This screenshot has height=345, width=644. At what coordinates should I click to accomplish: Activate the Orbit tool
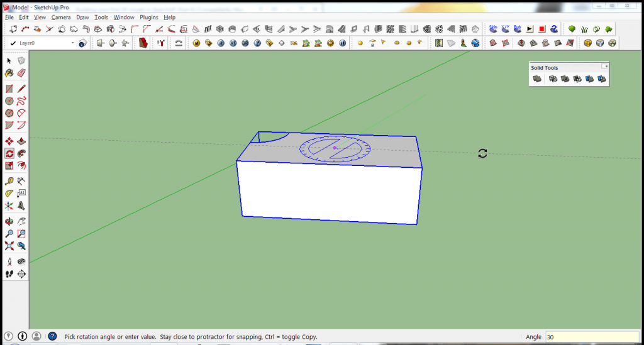point(9,222)
